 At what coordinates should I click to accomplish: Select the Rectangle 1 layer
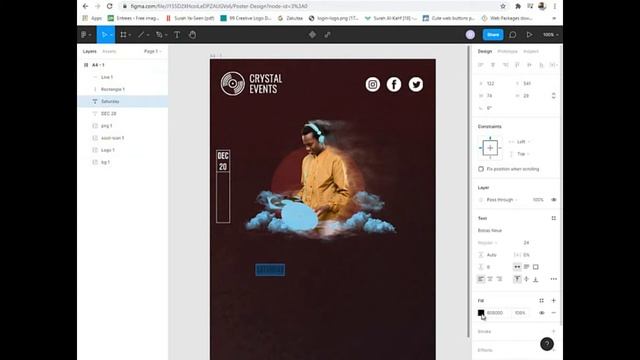122,89
